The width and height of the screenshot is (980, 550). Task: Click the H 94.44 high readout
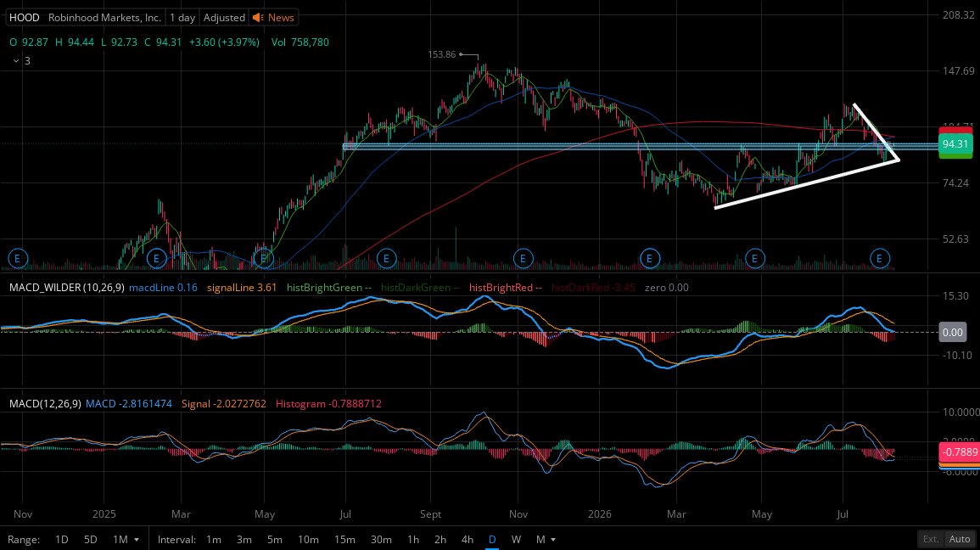click(x=75, y=42)
